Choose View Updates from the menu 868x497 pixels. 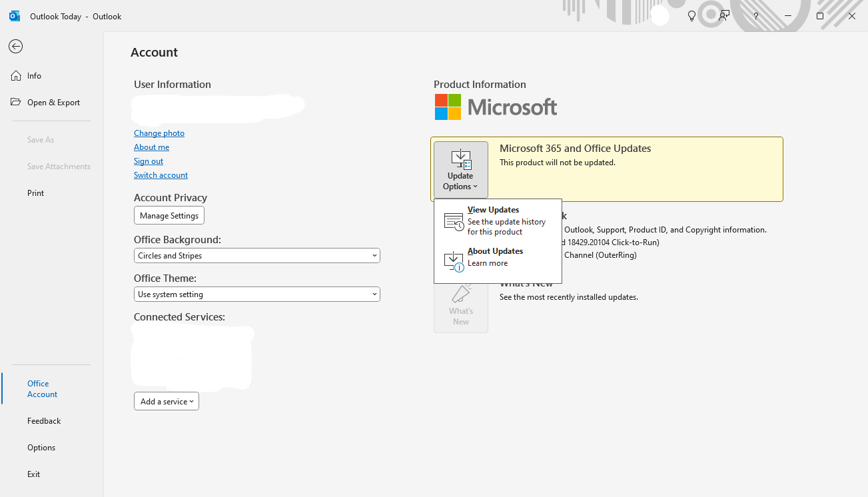[498, 221]
